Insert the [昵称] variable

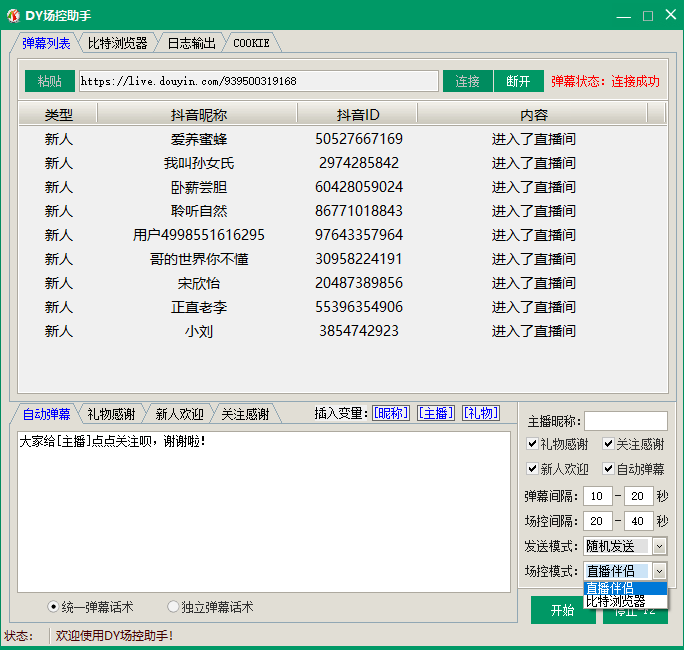[390, 413]
